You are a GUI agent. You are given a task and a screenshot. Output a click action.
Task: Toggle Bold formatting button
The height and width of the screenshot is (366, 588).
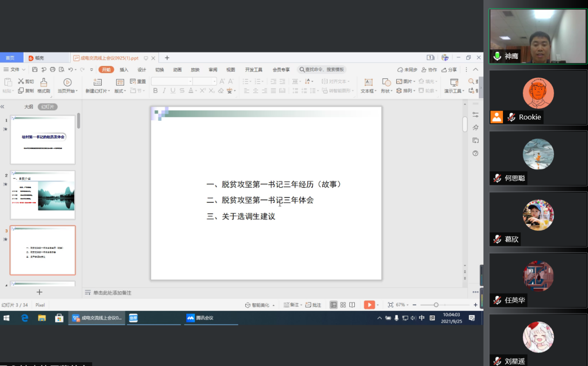[x=156, y=91]
